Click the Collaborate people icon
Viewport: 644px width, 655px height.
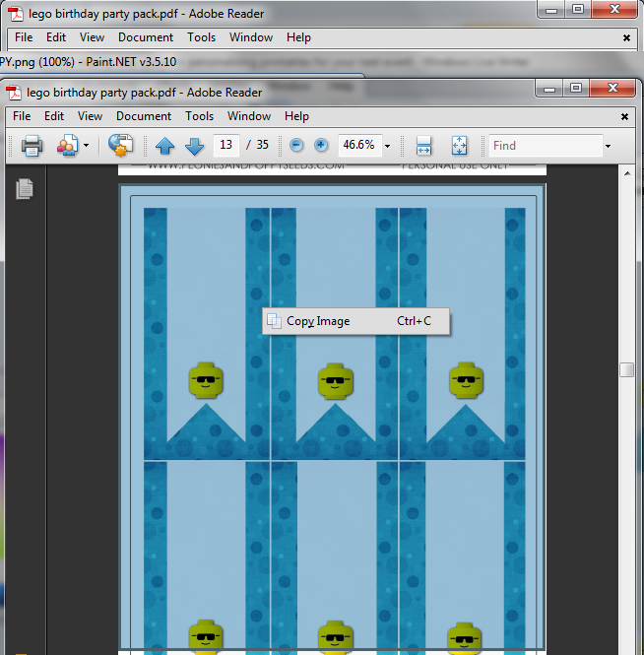click(66, 146)
